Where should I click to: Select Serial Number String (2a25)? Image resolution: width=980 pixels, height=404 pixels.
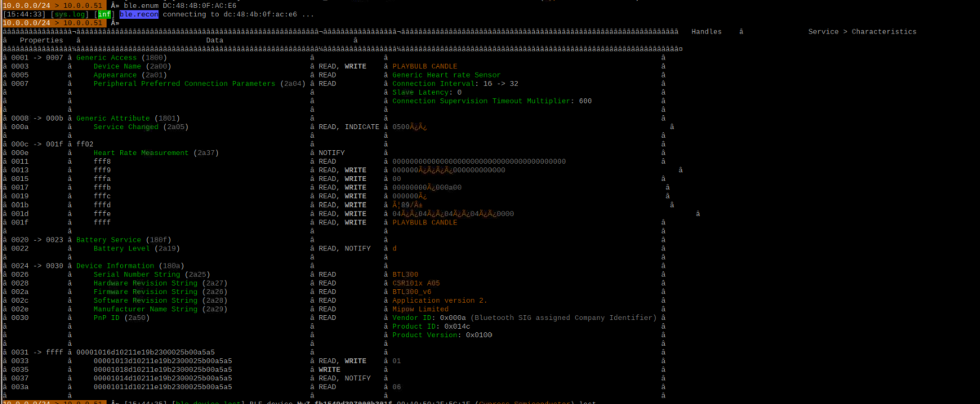tap(152, 274)
